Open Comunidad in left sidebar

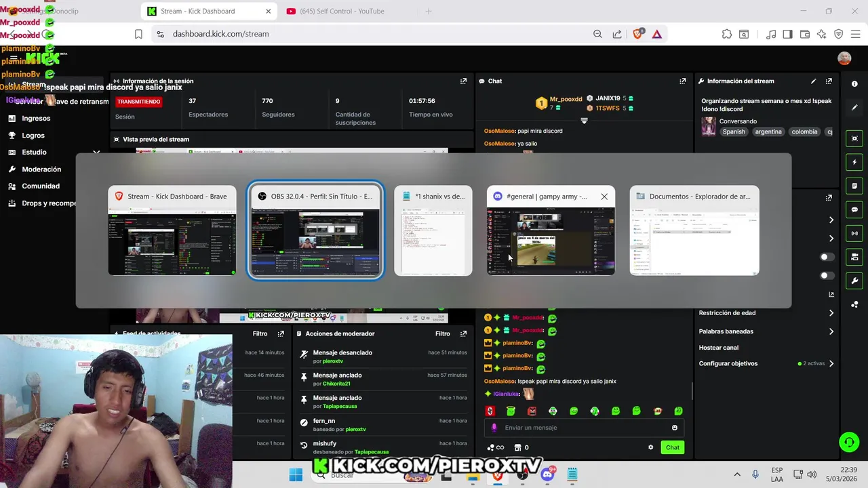pyautogui.click(x=41, y=186)
